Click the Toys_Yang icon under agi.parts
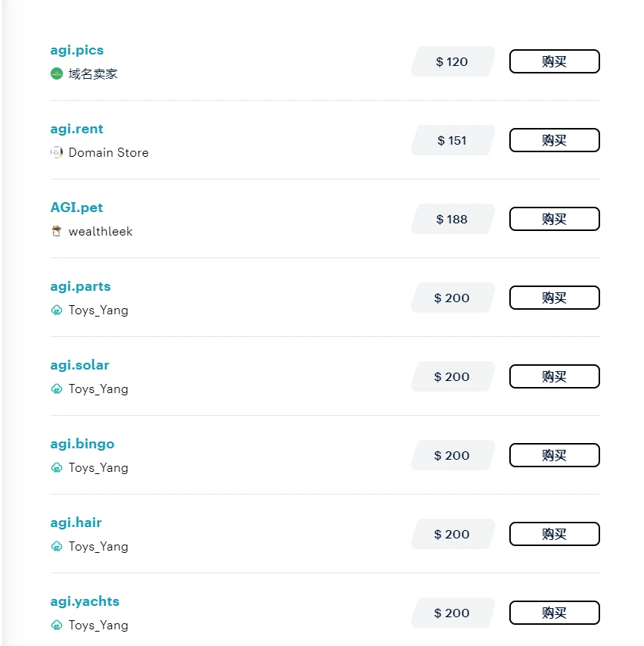The width and height of the screenshot is (644, 646). [57, 310]
